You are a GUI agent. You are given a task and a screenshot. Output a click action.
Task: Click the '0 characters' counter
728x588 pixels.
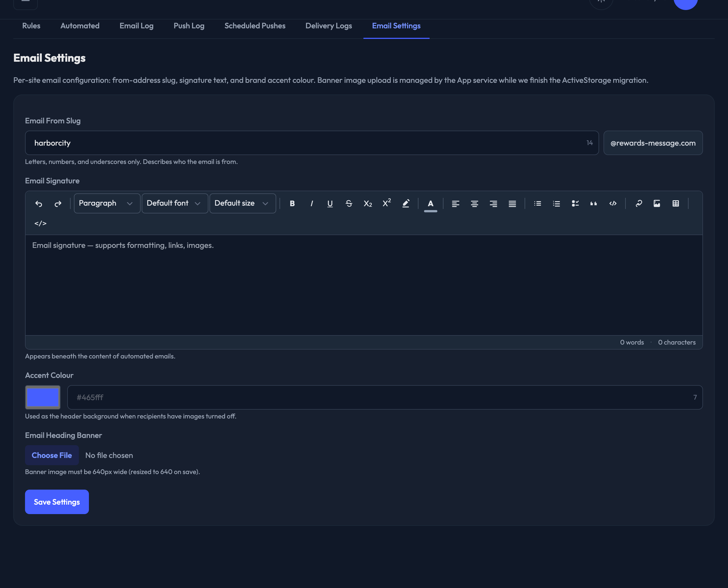point(677,342)
